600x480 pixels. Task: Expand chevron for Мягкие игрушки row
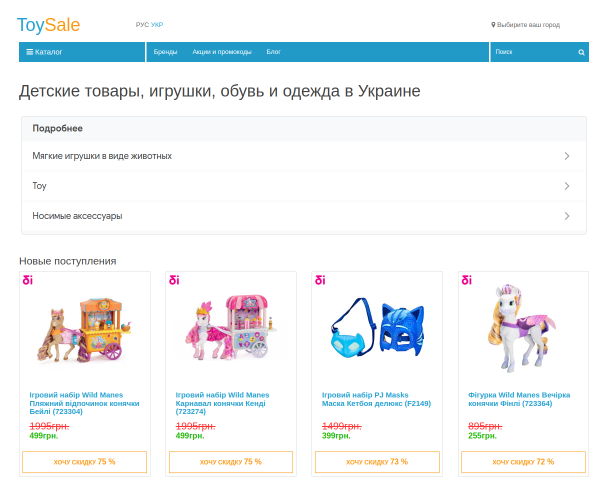click(x=567, y=156)
